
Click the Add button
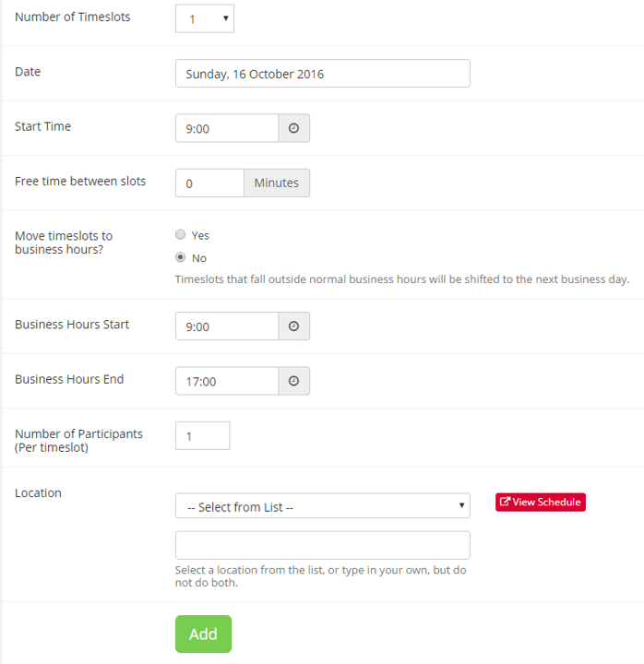(x=203, y=634)
